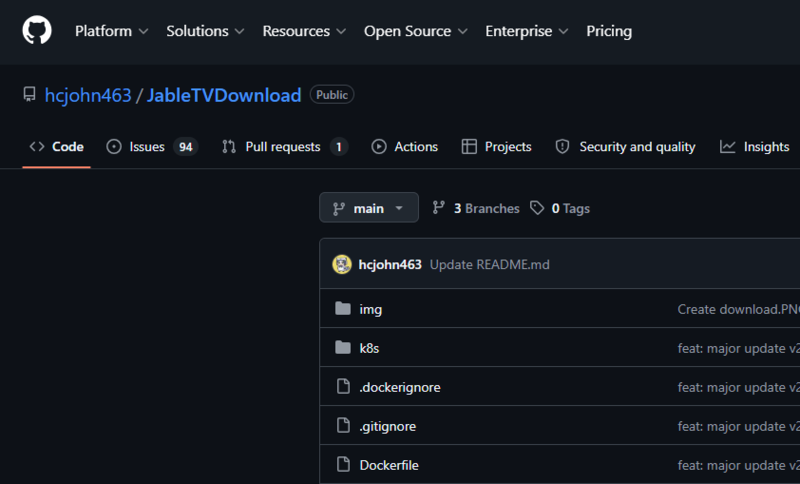Click the Actions play icon
This screenshot has height=484, width=800.
point(379,147)
